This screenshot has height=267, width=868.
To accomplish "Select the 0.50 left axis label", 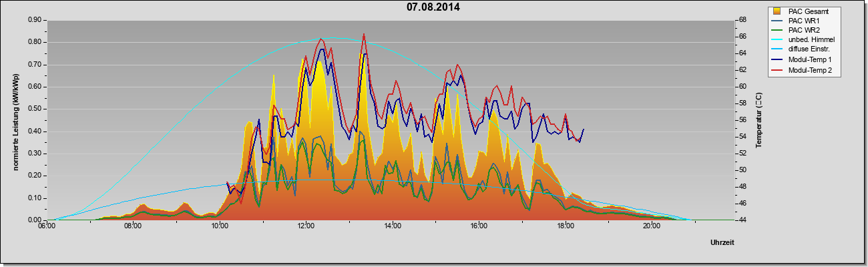I will click(35, 109).
